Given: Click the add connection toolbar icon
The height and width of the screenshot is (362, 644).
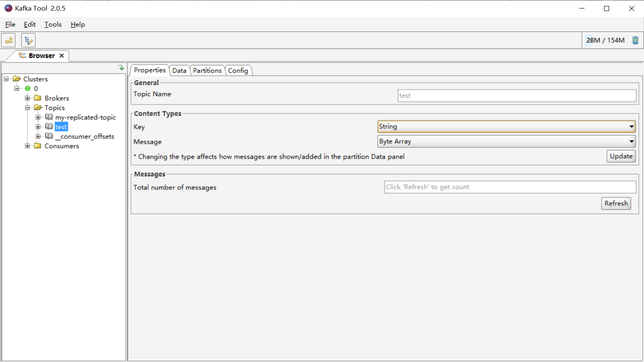Looking at the screenshot, I should [9, 40].
